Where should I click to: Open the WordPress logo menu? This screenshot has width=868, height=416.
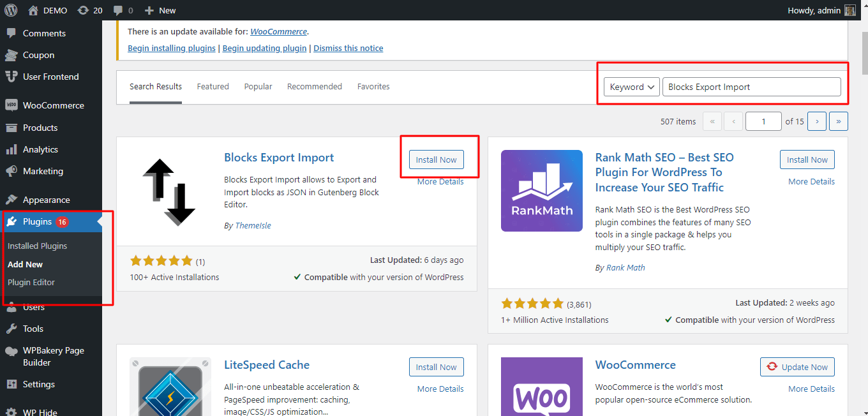tap(11, 10)
